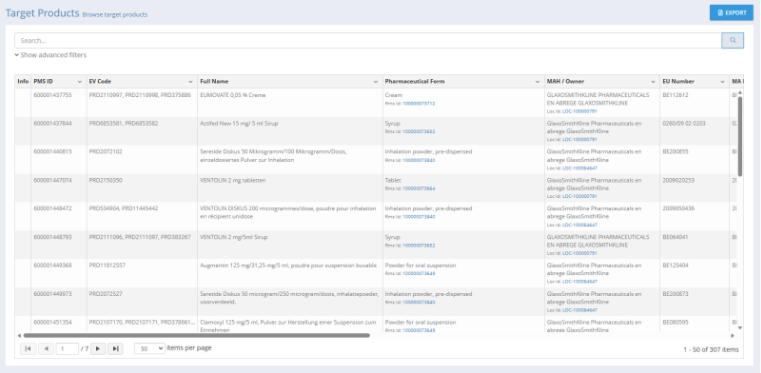Image resolution: width=761 pixels, height=373 pixels.
Task: Open the items per page dropdown
Action: tap(149, 349)
